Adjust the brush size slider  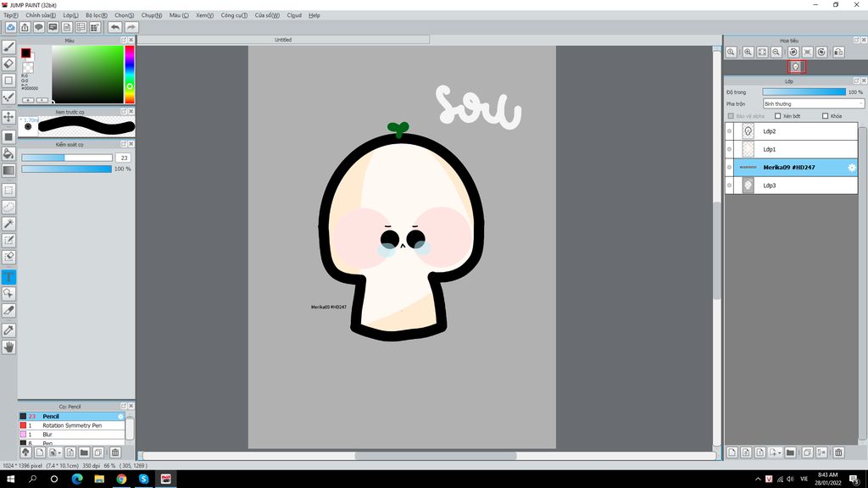click(66, 158)
